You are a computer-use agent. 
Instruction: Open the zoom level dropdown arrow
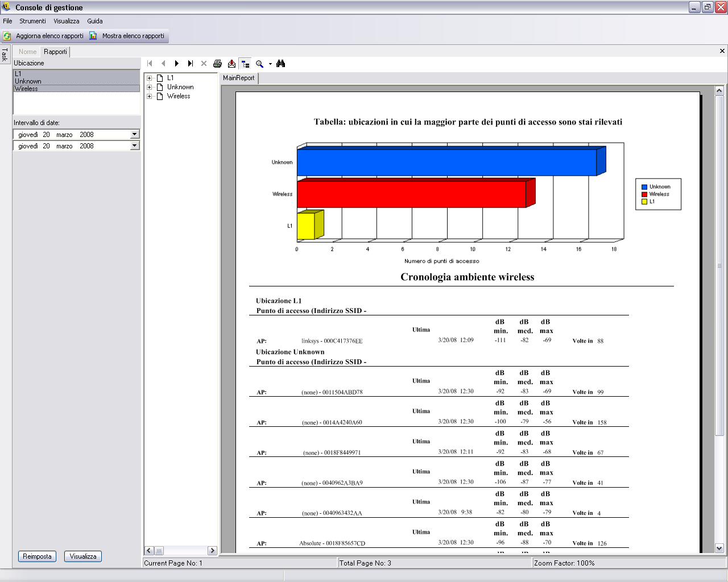pos(270,64)
